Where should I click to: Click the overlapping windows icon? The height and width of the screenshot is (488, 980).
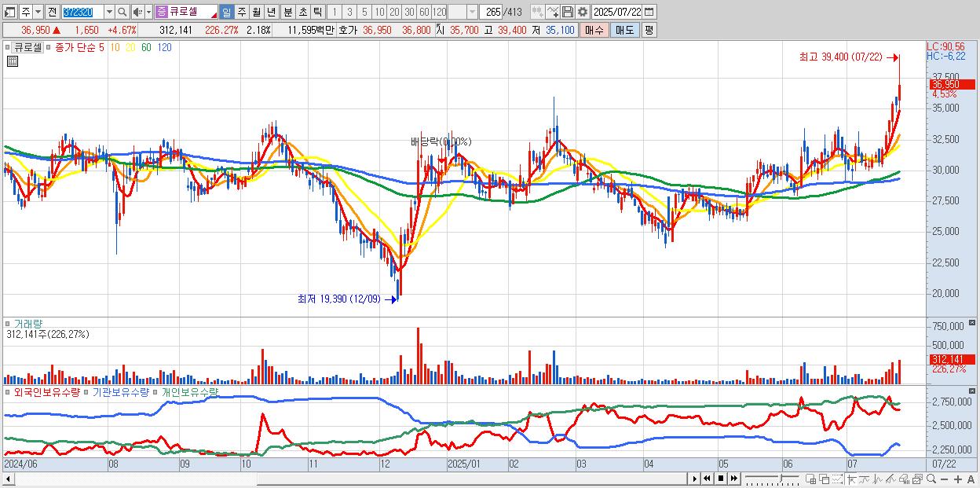(825, 479)
